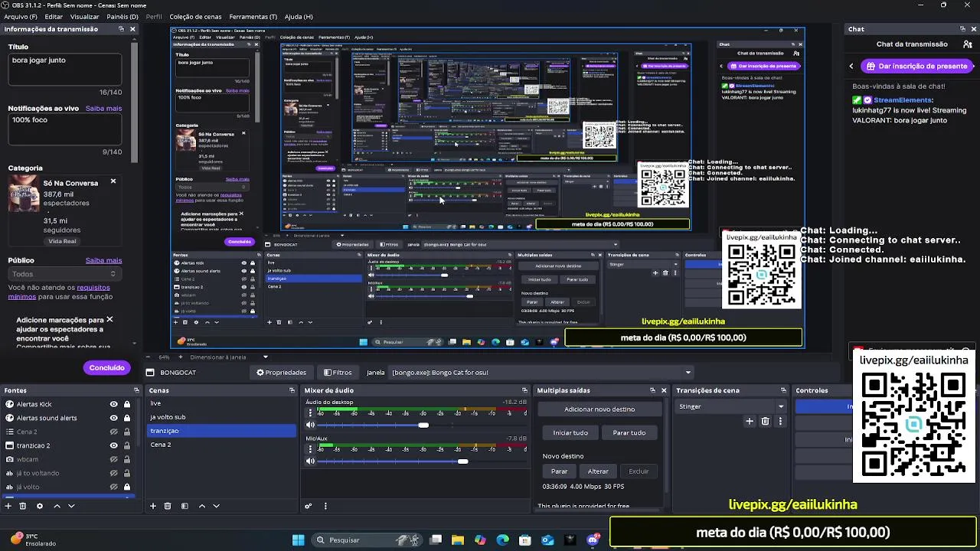Viewport: 980px width, 551px height.
Task: Click the Concluído button
Action: point(106,368)
